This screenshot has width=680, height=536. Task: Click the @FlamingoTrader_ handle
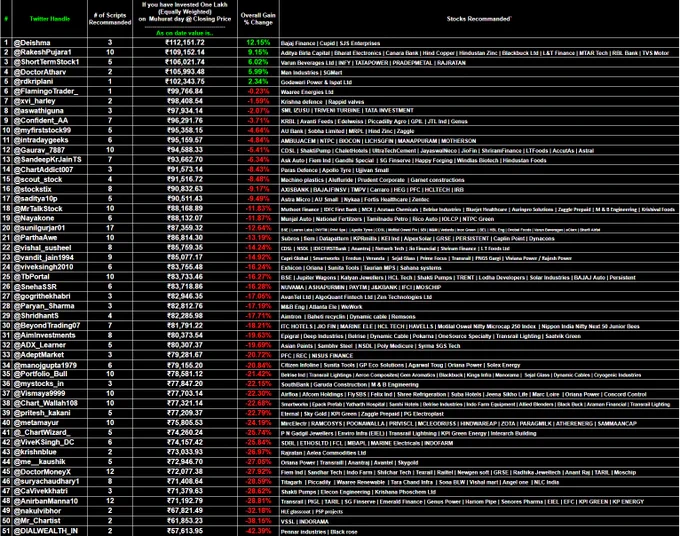pos(46,92)
